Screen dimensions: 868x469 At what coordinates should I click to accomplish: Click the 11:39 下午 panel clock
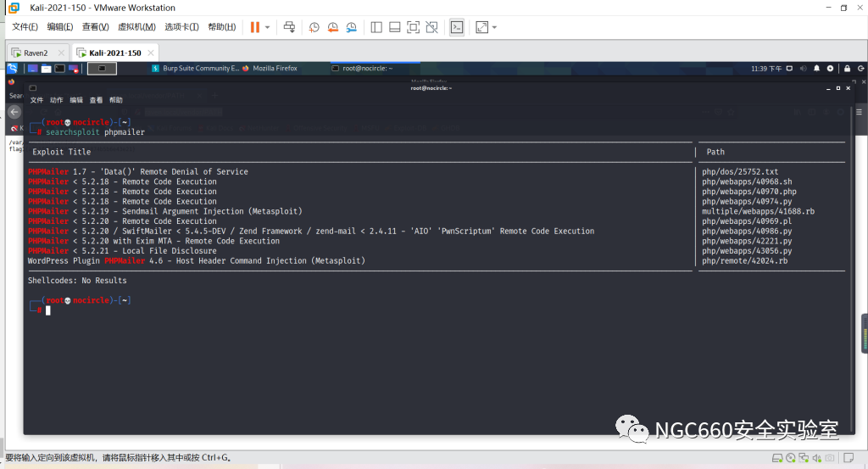(x=766, y=69)
